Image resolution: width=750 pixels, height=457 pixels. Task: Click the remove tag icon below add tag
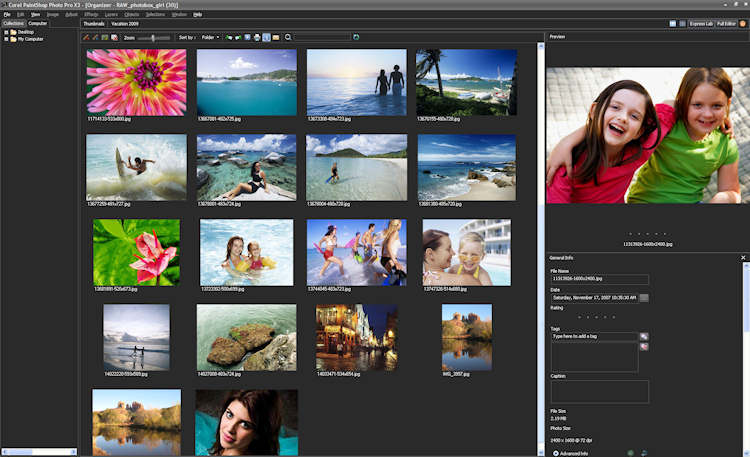(644, 347)
